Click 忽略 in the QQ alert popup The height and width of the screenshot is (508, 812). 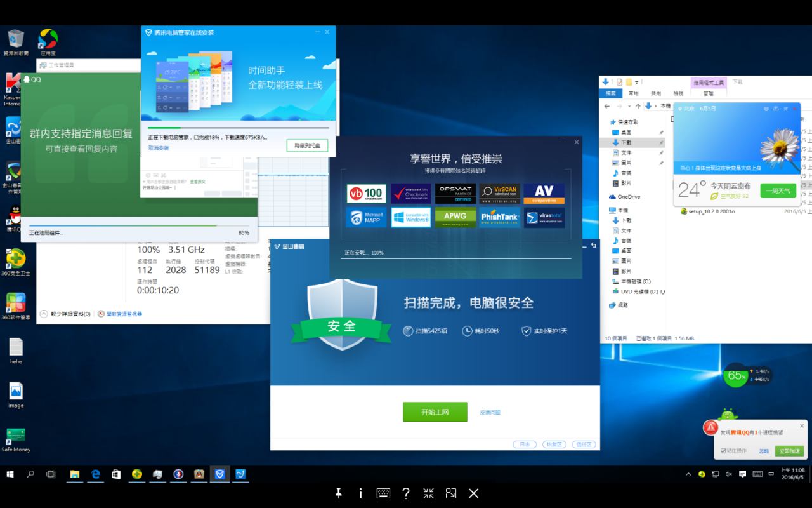click(764, 451)
